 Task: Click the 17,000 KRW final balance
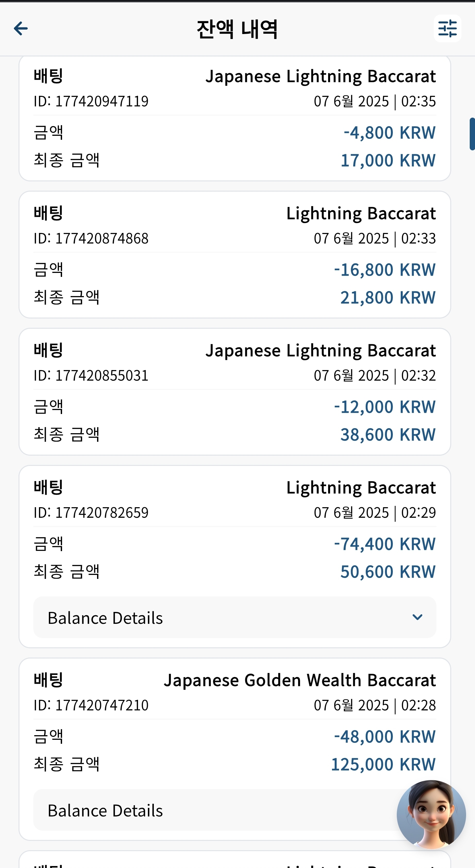388,160
